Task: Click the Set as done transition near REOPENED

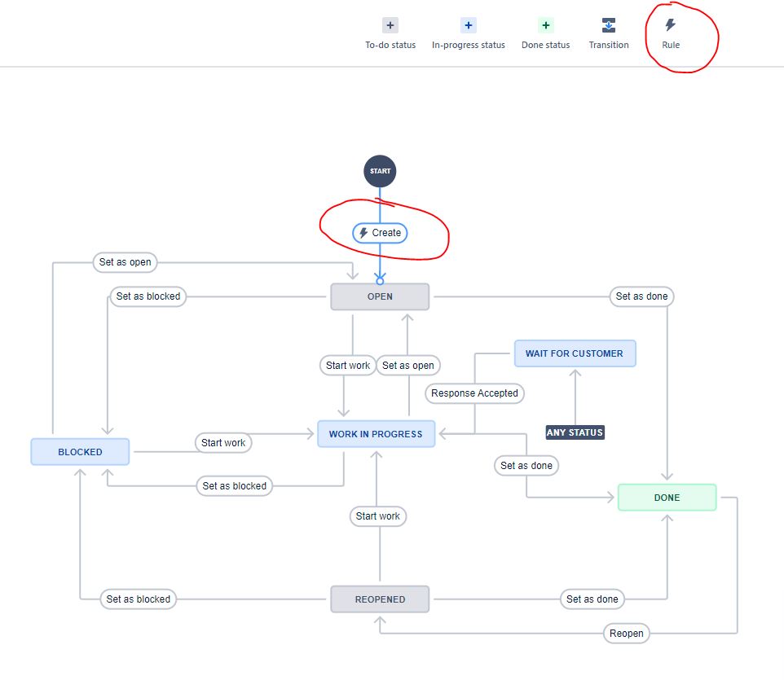Action: pyautogui.click(x=592, y=599)
